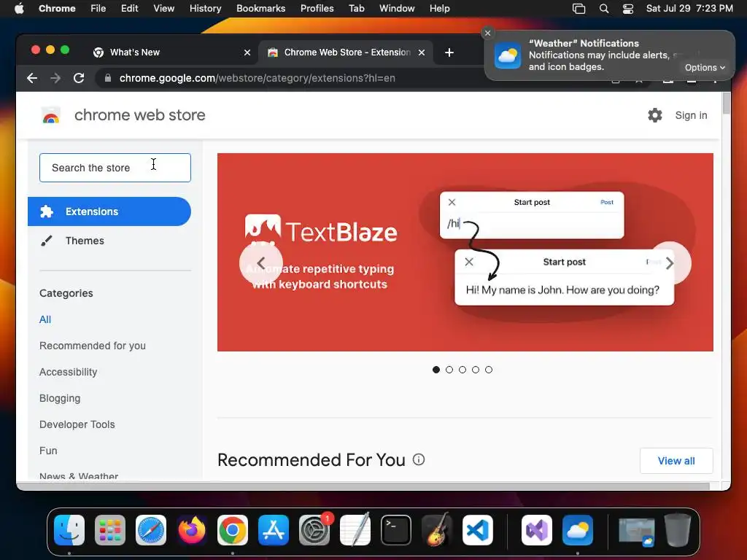This screenshot has height=560, width=747.
Task: Choose the Developer Tools category
Action: tap(77, 424)
